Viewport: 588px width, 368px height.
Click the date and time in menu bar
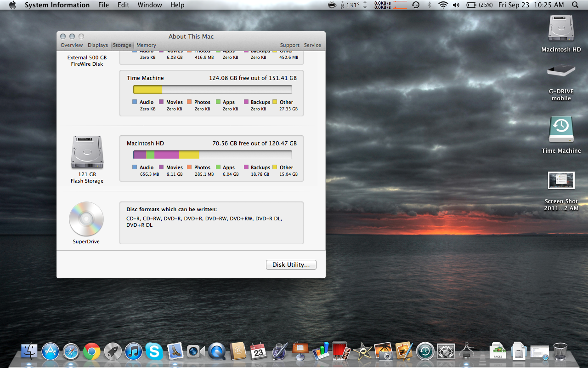pos(531,5)
